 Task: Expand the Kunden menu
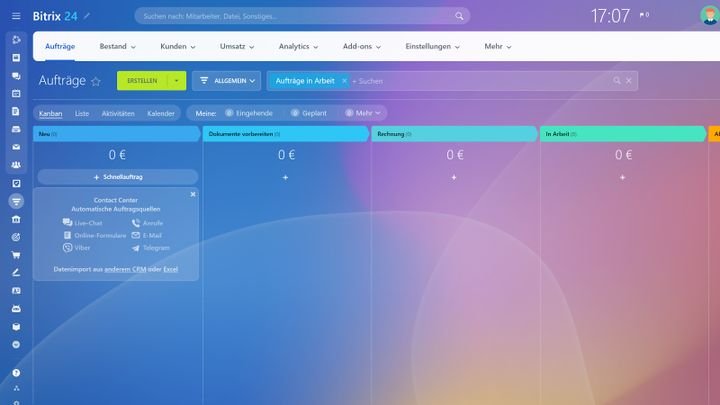click(178, 46)
